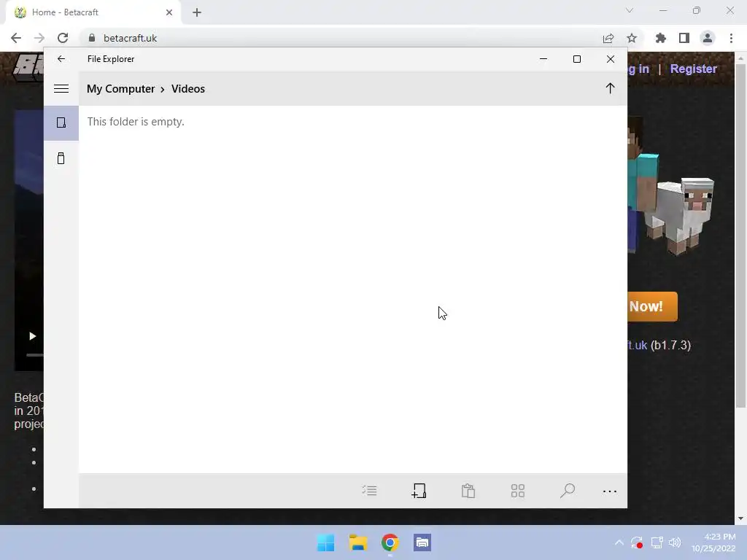Select the Home - Betacraft tab
This screenshot has height=560, width=747.
(x=93, y=12)
